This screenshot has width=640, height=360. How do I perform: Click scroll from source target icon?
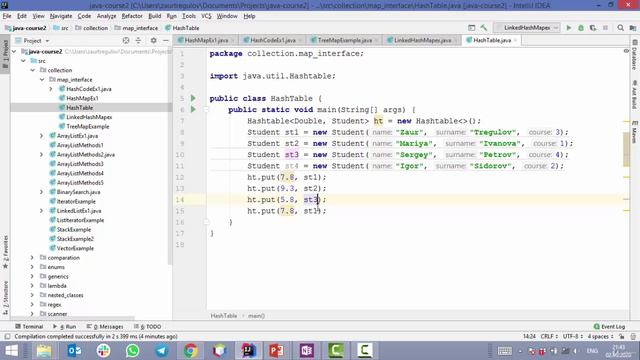pyautogui.click(x=126, y=40)
